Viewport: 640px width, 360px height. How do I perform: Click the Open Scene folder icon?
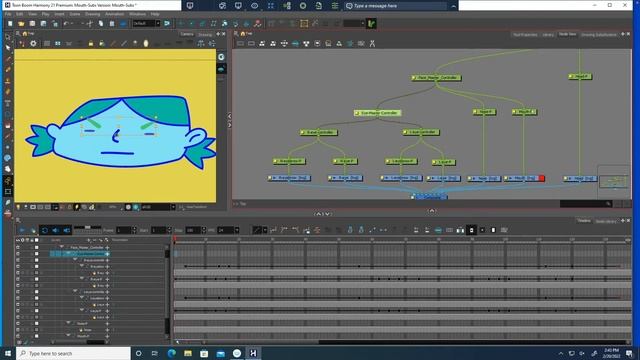pyautogui.click(x=21, y=24)
